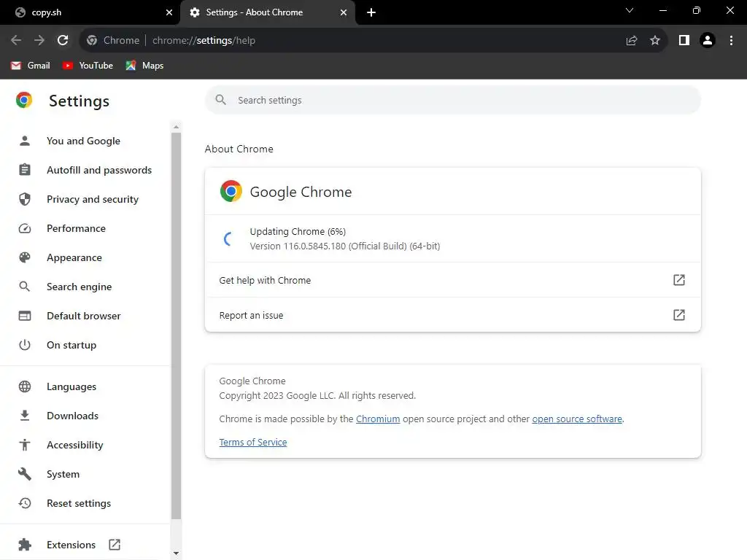Open the profile avatar icon
This screenshot has width=747, height=560.
(707, 41)
